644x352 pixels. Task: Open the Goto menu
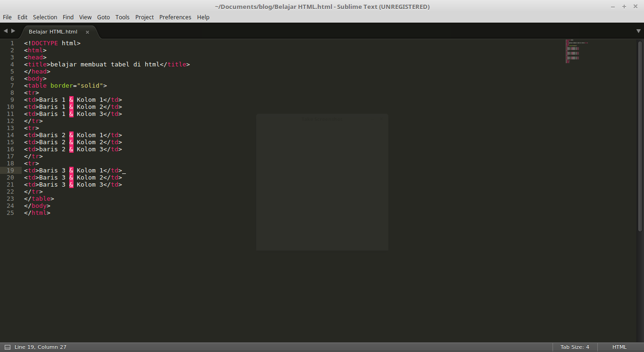pos(103,17)
